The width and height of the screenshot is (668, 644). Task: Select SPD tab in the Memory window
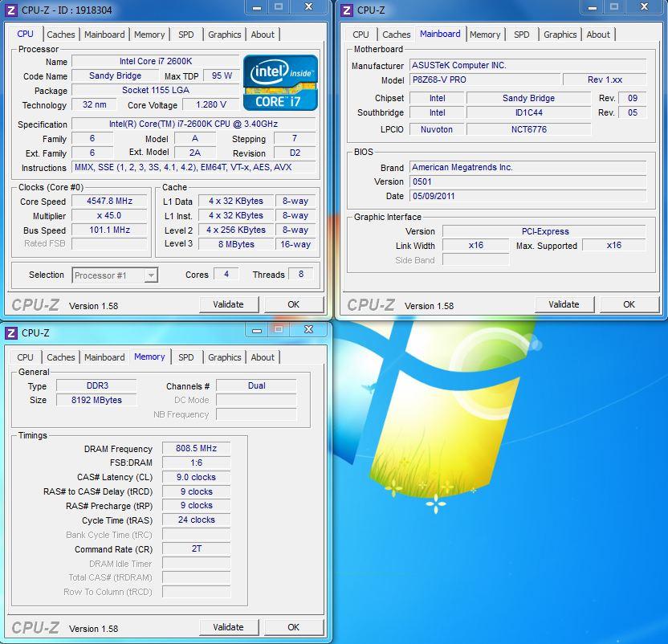pyautogui.click(x=185, y=357)
